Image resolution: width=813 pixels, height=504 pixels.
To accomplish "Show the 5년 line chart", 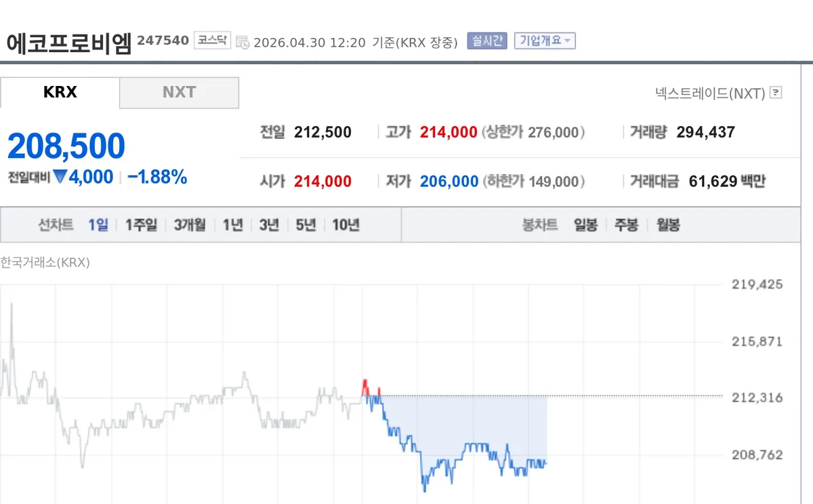I will coord(306,225).
